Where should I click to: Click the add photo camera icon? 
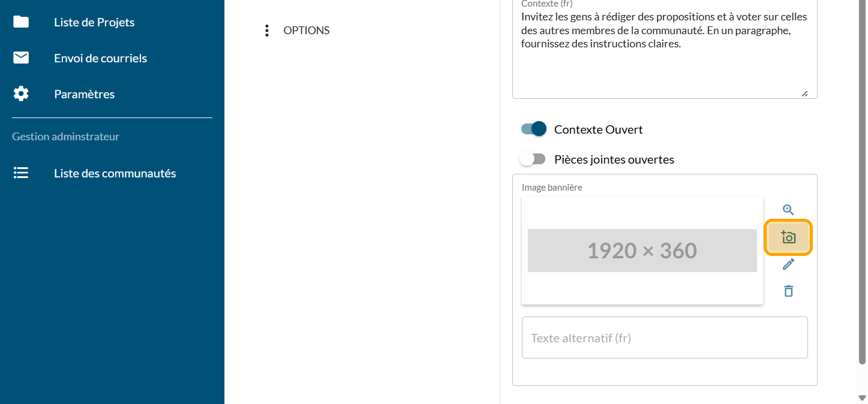(788, 237)
